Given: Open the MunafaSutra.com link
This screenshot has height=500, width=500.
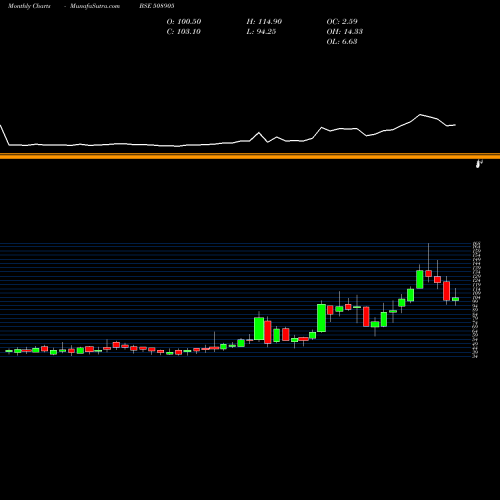Looking at the screenshot, I should [95, 6].
